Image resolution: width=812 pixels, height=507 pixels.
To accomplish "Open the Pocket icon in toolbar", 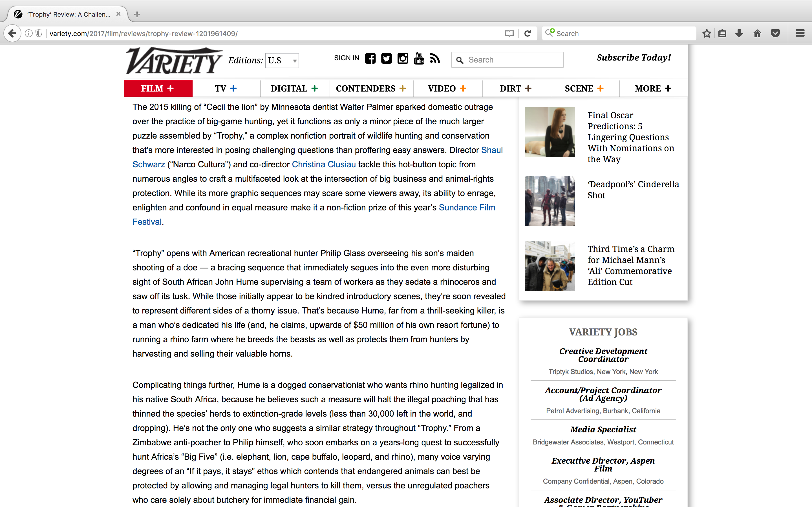I will 775,34.
